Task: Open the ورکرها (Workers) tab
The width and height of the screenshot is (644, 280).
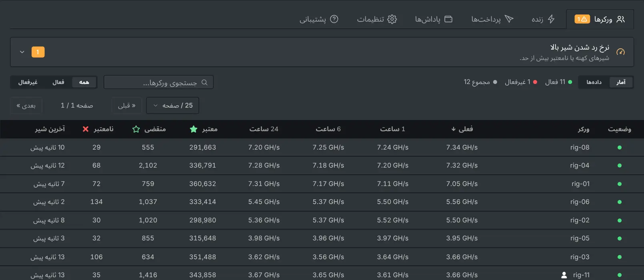Action: 600,19
